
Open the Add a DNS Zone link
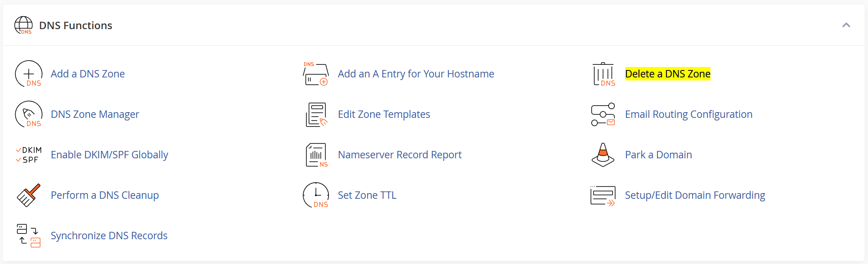click(x=88, y=74)
